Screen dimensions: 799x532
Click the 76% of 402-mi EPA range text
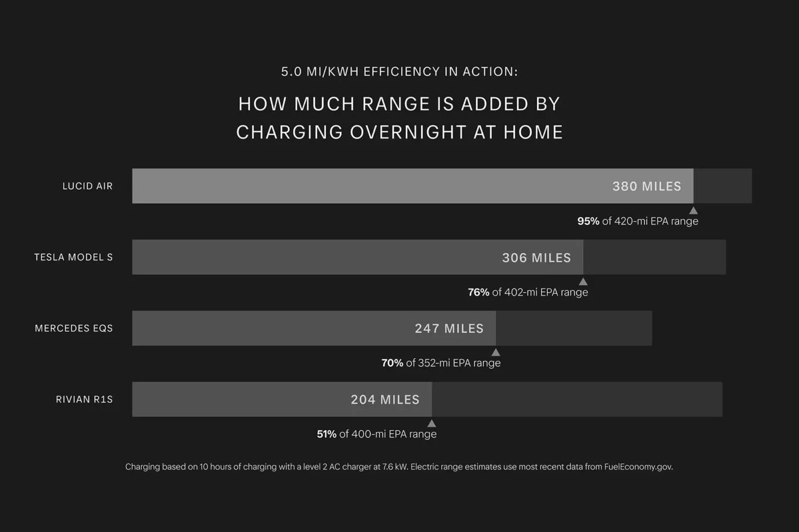[x=528, y=293]
